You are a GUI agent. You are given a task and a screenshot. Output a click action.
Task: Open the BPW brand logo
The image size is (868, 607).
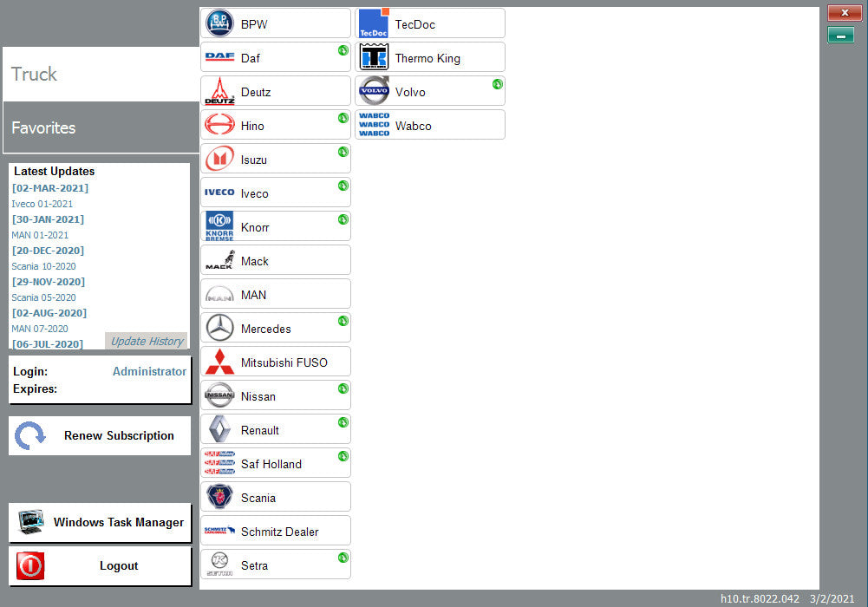tap(219, 23)
